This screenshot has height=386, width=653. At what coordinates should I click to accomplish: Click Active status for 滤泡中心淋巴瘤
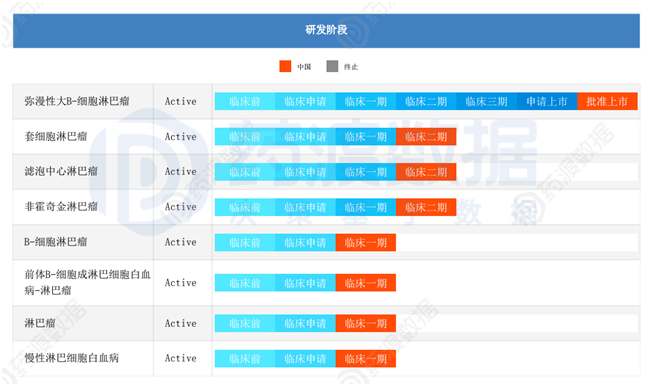(x=181, y=172)
